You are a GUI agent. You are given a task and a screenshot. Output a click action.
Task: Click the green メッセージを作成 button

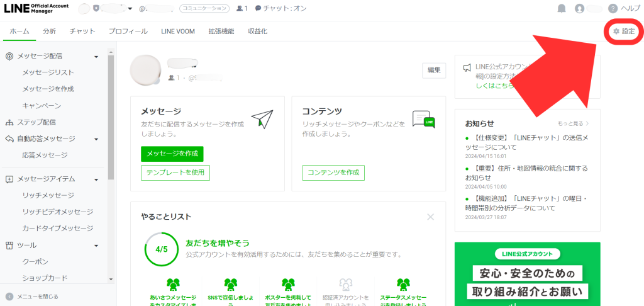click(172, 154)
